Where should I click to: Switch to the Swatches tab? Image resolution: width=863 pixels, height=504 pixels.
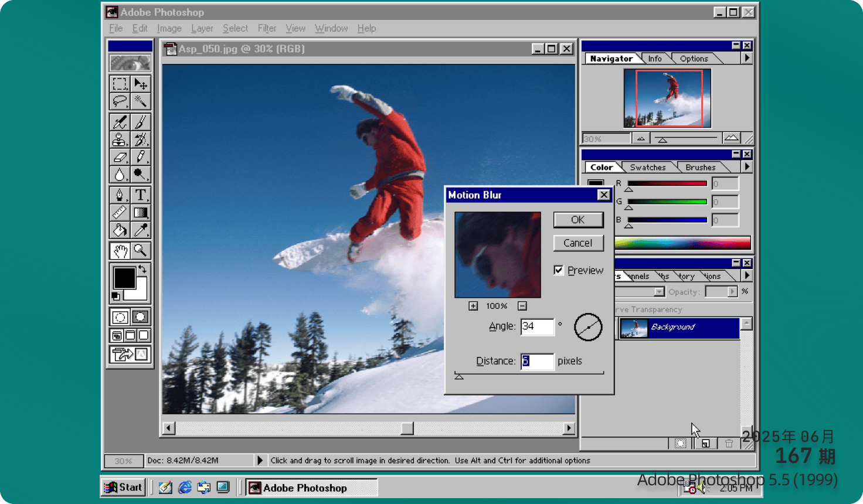648,168
